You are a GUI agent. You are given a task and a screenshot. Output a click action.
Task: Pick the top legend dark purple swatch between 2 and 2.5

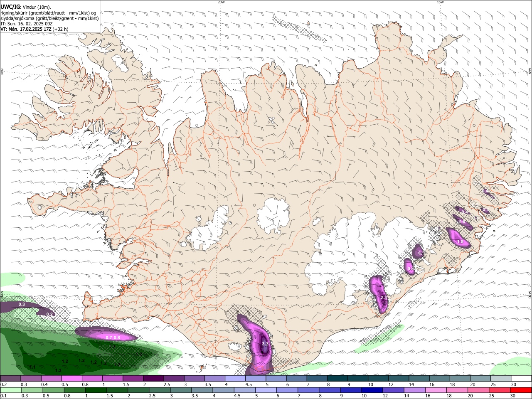coord(153,379)
